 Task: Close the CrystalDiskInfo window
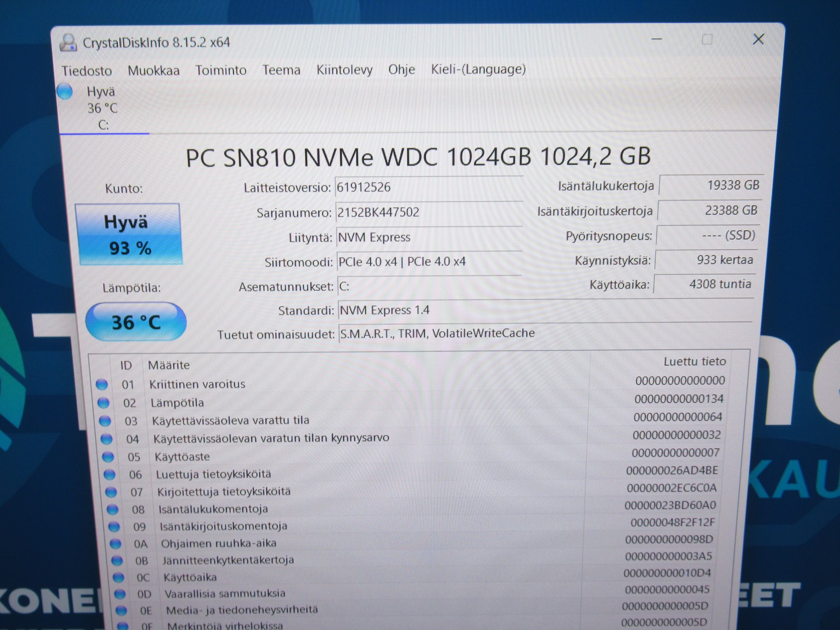coord(758,39)
